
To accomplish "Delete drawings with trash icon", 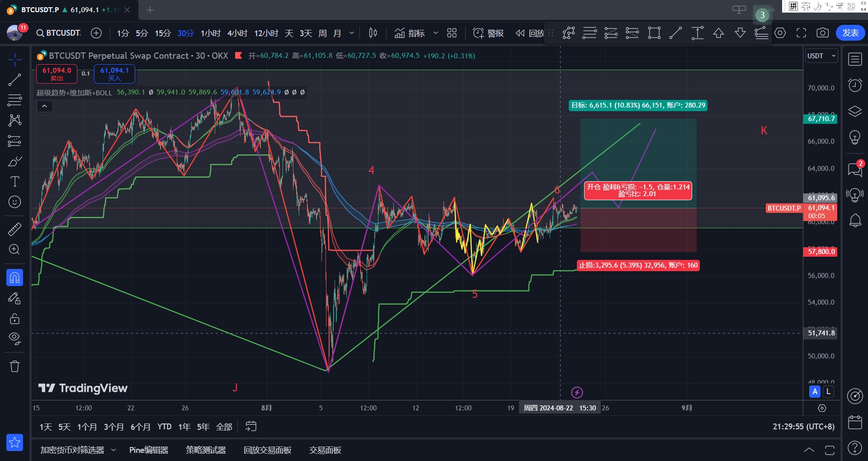I will (14, 366).
